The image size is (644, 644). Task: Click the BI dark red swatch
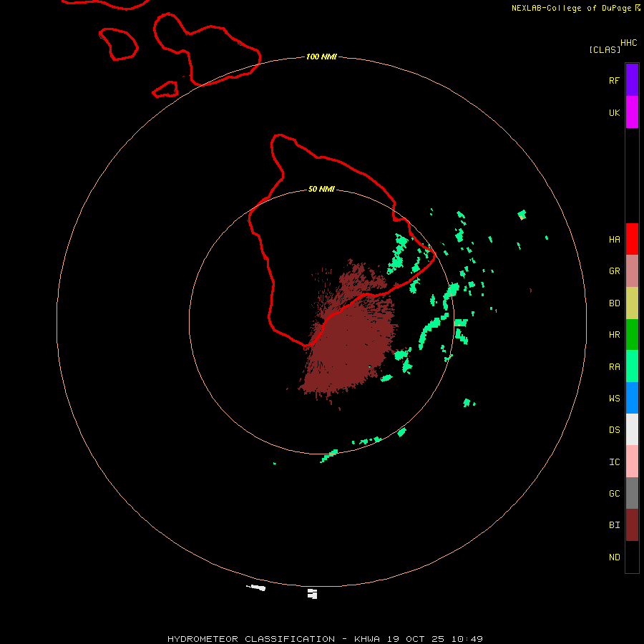point(632,525)
